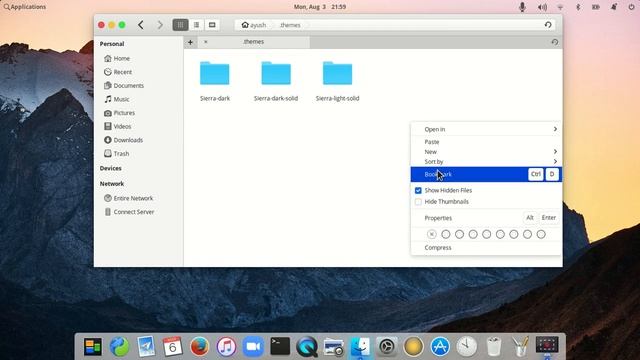Select the .themes tab
The height and width of the screenshot is (360, 640).
(x=253, y=42)
